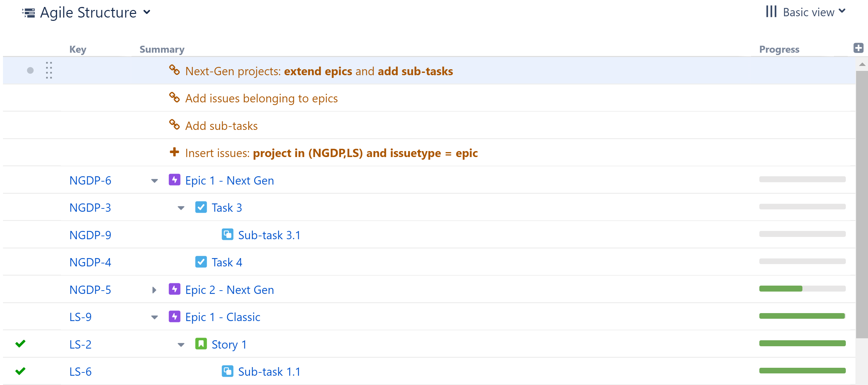868x385 pixels.
Task: Select the task type icon for Task 3
Action: (x=201, y=207)
